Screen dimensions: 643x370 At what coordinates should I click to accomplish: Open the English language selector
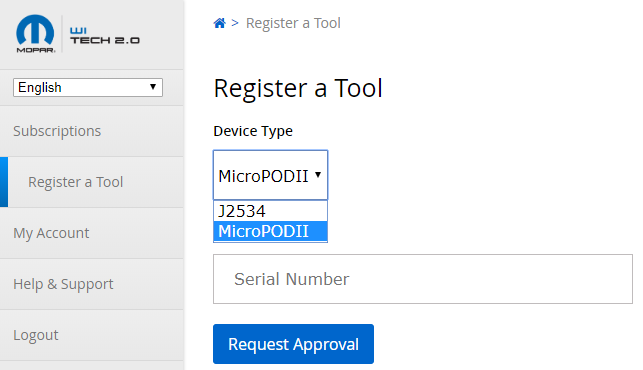pyautogui.click(x=88, y=87)
